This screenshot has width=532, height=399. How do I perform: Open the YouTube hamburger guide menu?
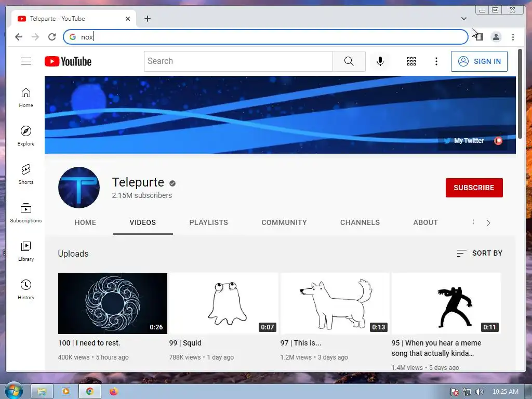click(x=26, y=61)
